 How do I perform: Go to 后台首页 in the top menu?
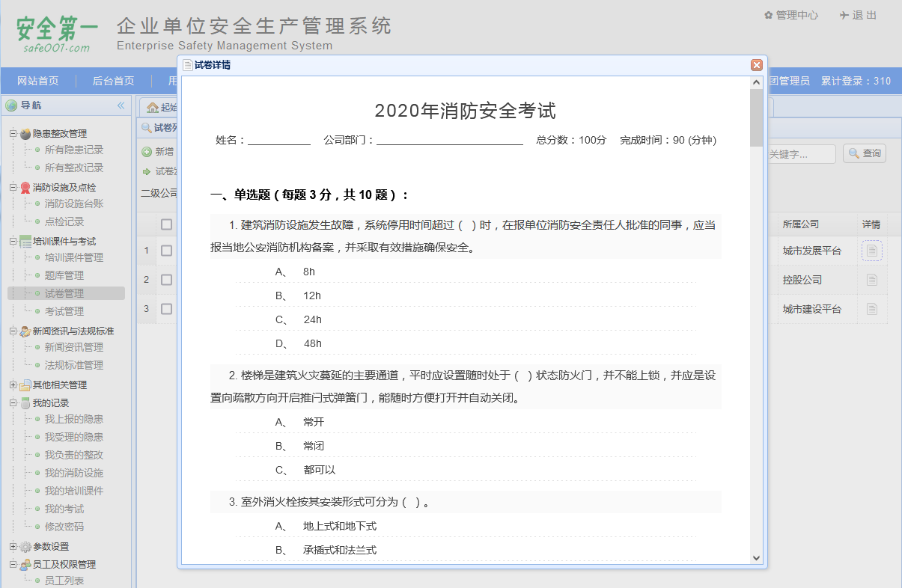click(x=114, y=81)
